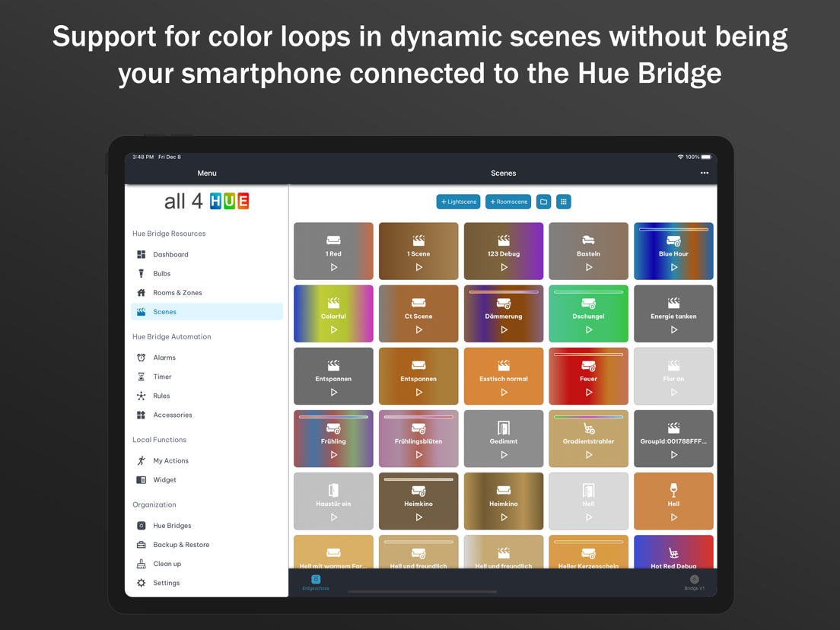840x630 pixels.
Task: Open the Feuer scene tile
Action: [588, 376]
